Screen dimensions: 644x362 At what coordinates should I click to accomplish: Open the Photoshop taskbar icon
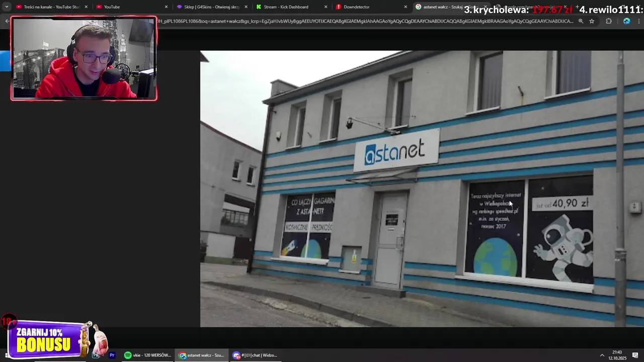[x=96, y=355]
